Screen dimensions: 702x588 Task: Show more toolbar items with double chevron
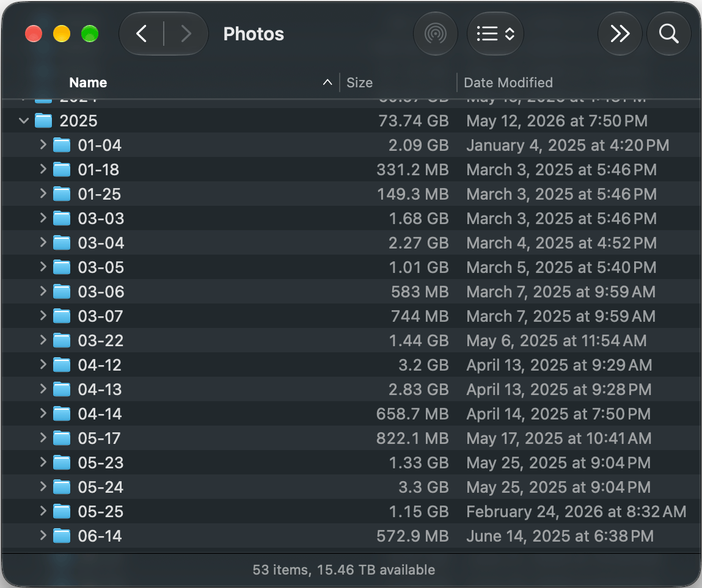[620, 34]
